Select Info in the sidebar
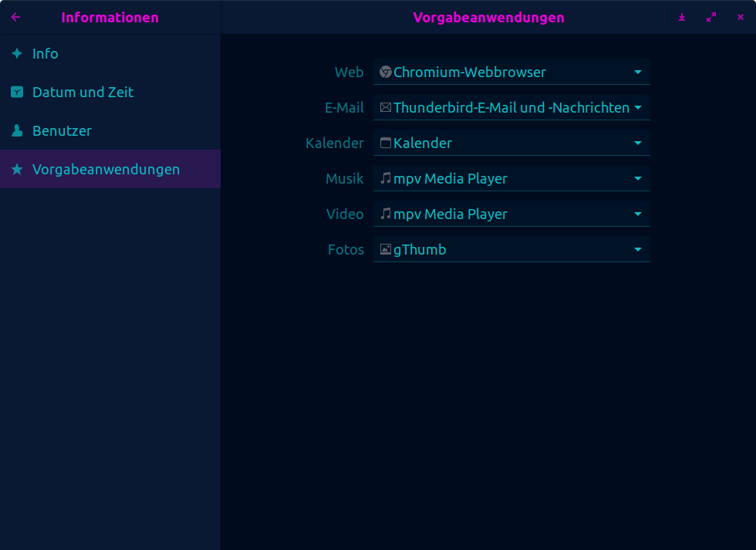 coord(110,53)
